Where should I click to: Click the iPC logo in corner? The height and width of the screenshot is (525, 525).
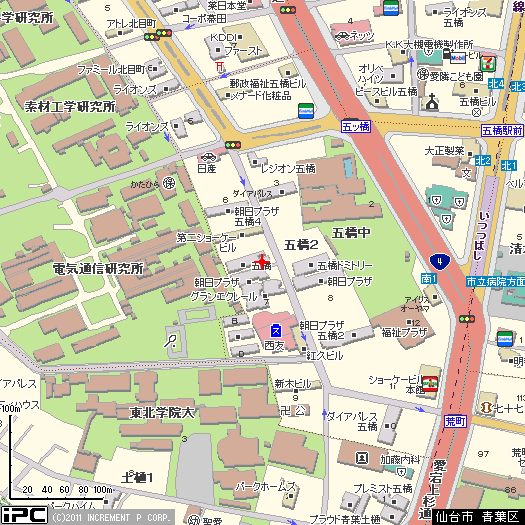[24, 515]
